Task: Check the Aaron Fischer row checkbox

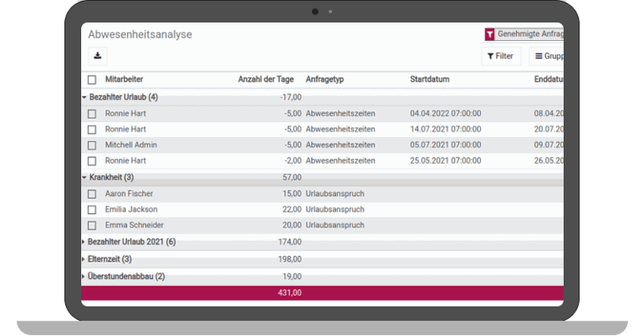Action: point(92,194)
